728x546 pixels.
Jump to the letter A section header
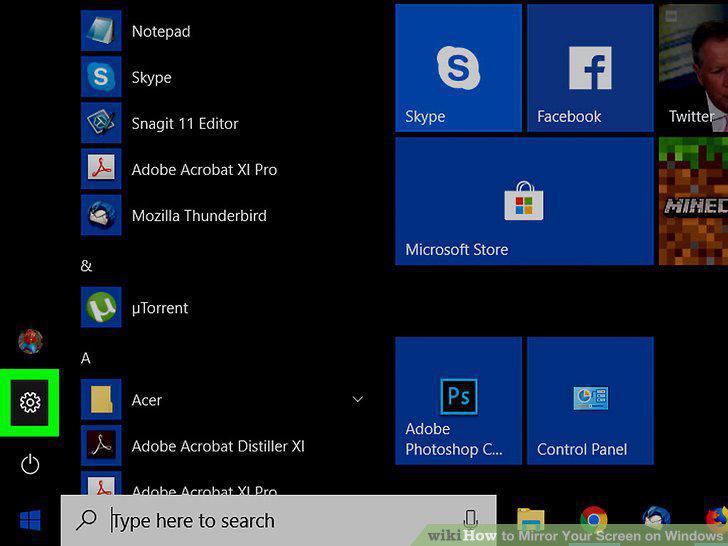(x=85, y=358)
